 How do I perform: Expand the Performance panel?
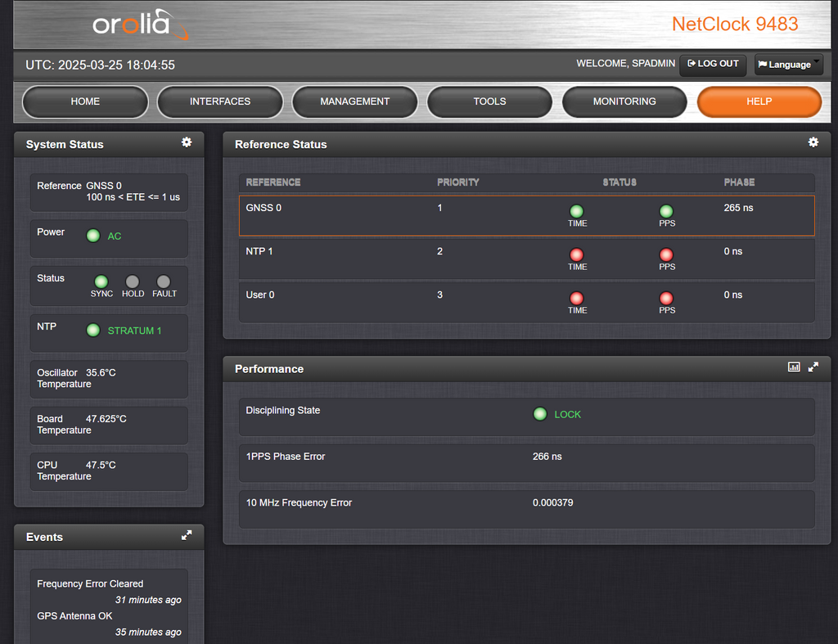813,367
